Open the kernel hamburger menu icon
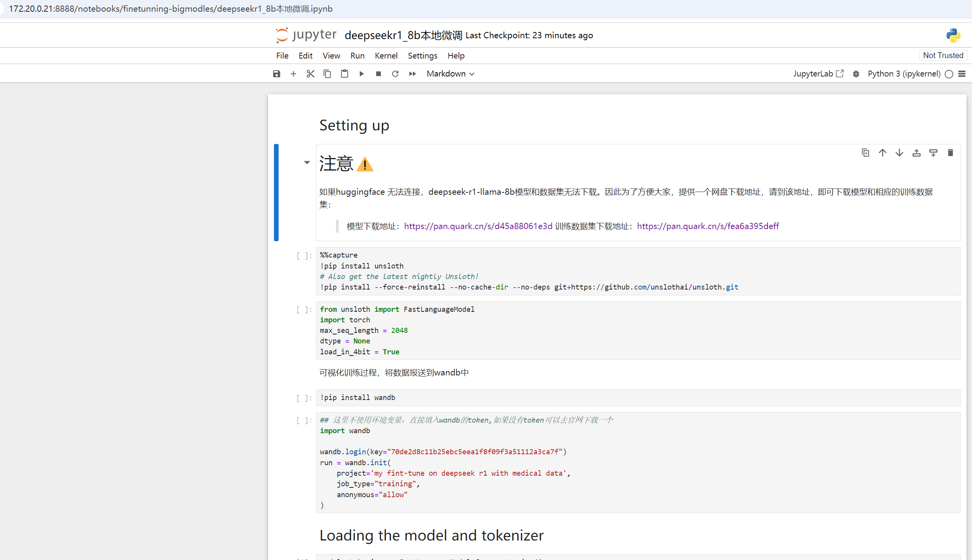 coord(962,74)
